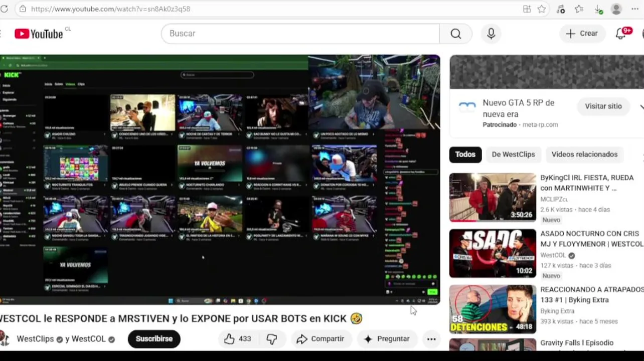Viewport: 644px width, 361px height.
Task: Dislike the video with thumbs down
Action: click(272, 339)
